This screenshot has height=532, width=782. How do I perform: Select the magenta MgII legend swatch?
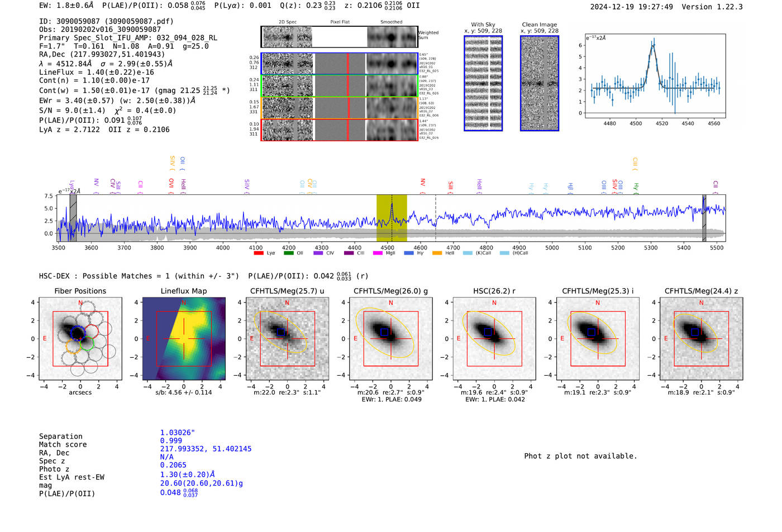pyautogui.click(x=377, y=253)
